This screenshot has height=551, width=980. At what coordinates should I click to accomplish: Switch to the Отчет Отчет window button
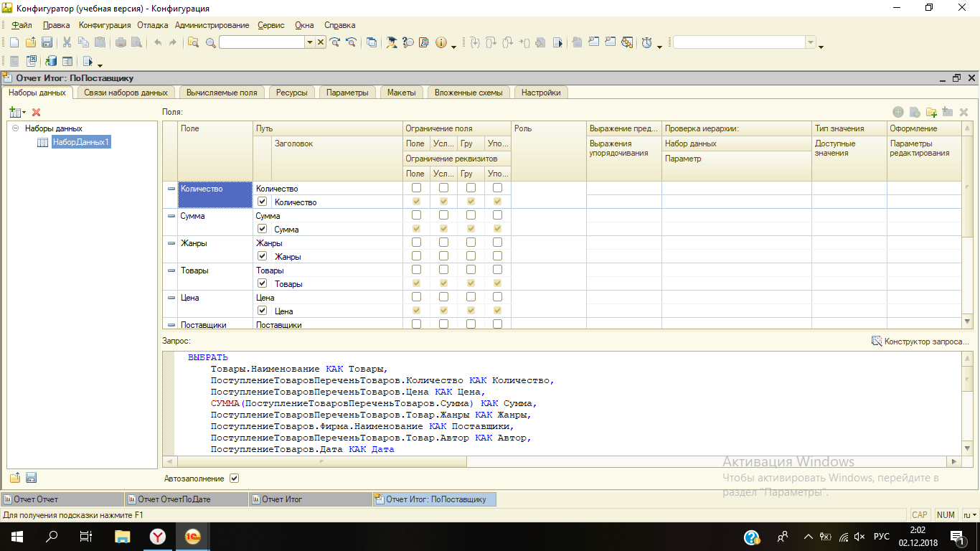click(62, 499)
